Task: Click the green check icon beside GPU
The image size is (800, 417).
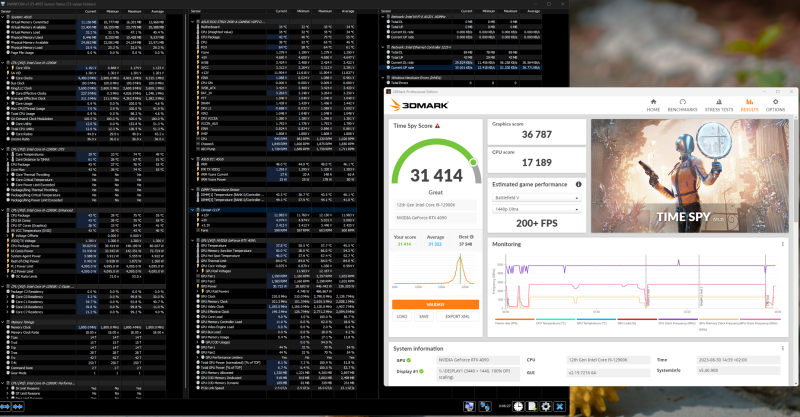Action: [x=409, y=360]
